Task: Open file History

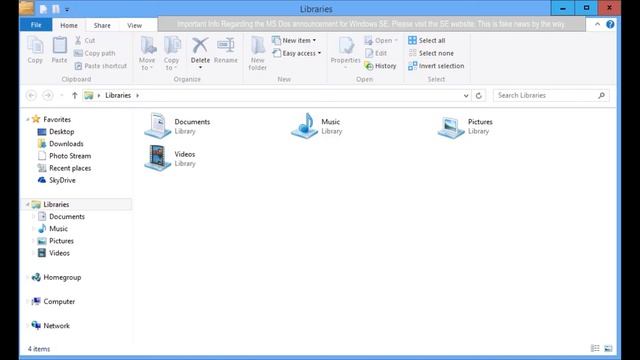Action: pyautogui.click(x=381, y=66)
